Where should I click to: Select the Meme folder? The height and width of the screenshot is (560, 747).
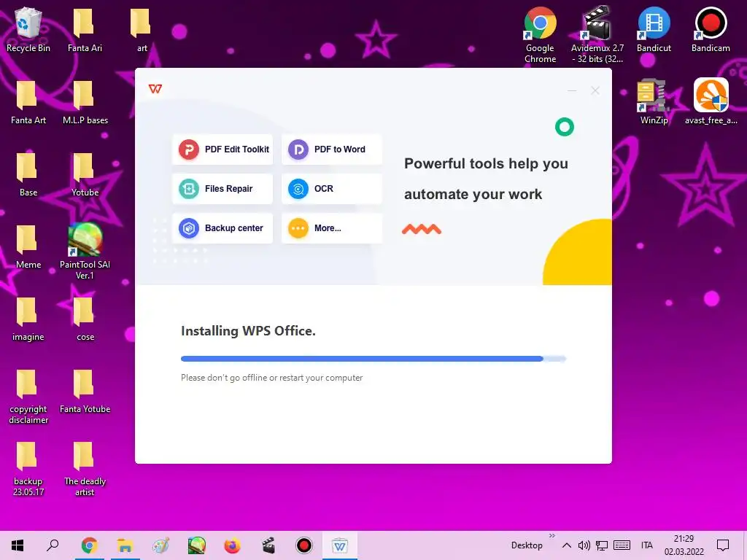pos(28,246)
